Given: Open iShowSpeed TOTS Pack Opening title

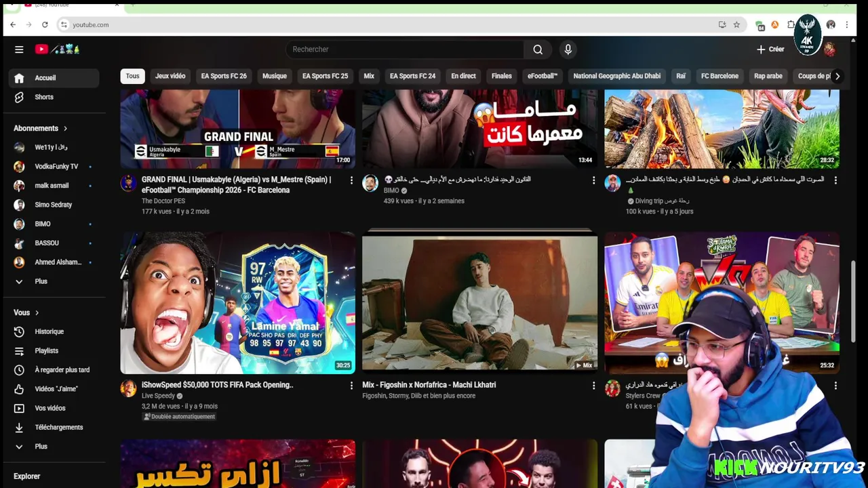Looking at the screenshot, I should pyautogui.click(x=217, y=385).
